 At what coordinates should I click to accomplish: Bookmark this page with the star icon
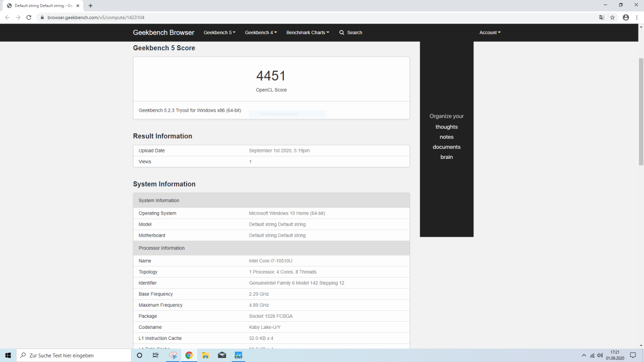click(x=612, y=17)
